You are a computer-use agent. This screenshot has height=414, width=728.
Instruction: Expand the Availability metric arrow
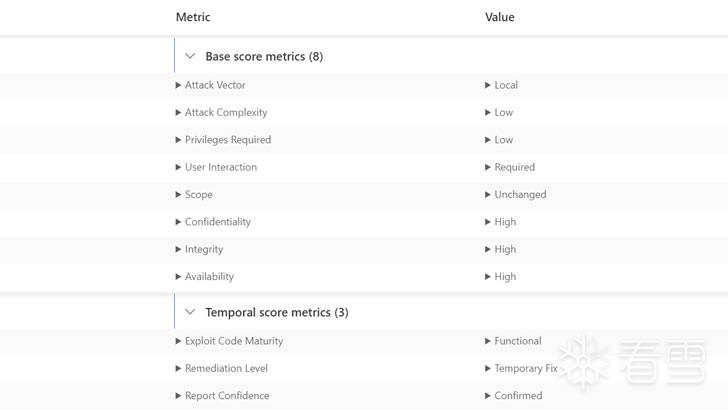click(x=178, y=277)
